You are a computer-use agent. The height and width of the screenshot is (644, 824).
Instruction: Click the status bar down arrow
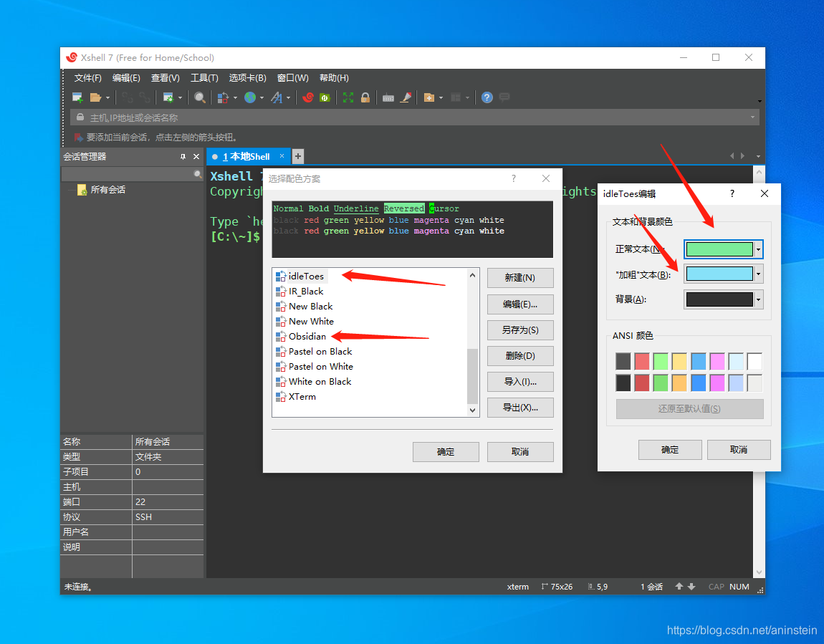pyautogui.click(x=691, y=586)
